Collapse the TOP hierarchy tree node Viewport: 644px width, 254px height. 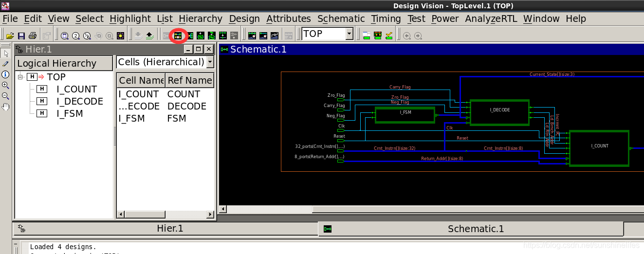click(20, 77)
